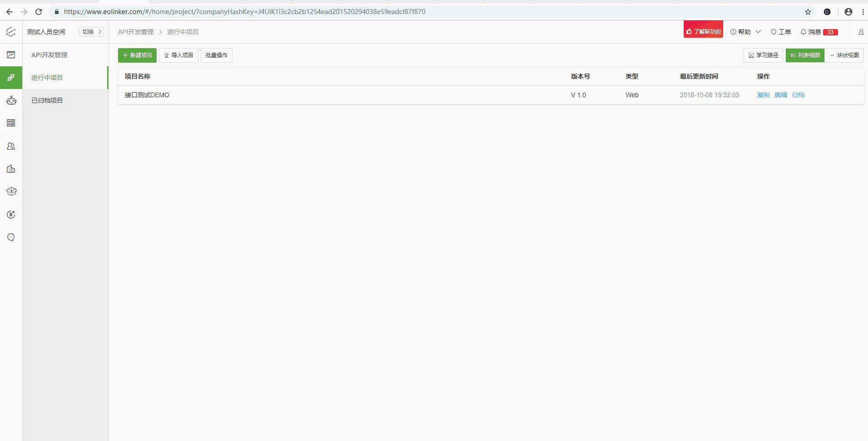Click 复制 for 接口测试DEMO
The image size is (868, 441).
pyautogui.click(x=763, y=95)
